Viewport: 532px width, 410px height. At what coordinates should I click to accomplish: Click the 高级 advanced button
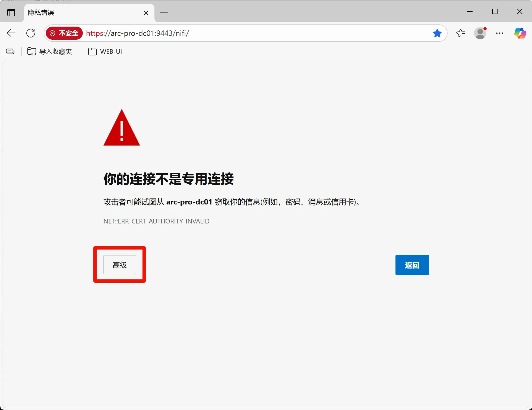pos(120,265)
